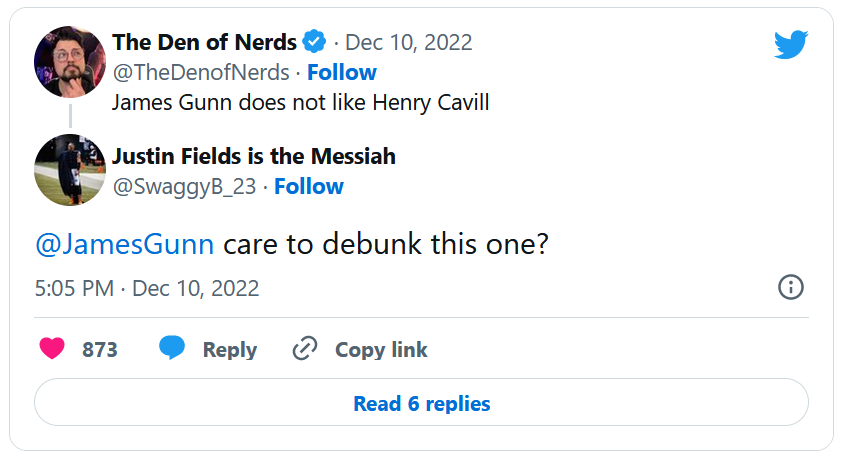Image resolution: width=841 pixels, height=459 pixels.
Task: Click Read 6 replies button
Action: pos(421,404)
